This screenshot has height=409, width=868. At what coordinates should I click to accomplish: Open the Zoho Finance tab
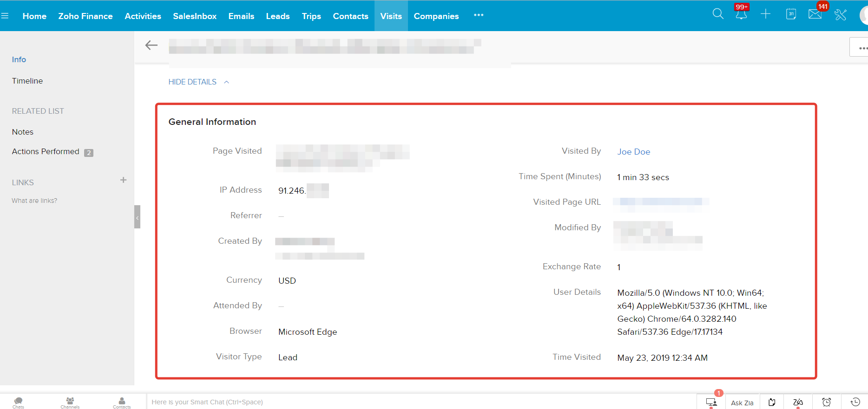coord(85,16)
